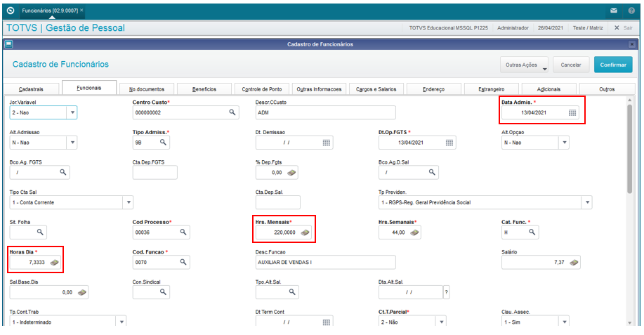Click the Confirmar button
The width and height of the screenshot is (644, 335).
point(613,65)
